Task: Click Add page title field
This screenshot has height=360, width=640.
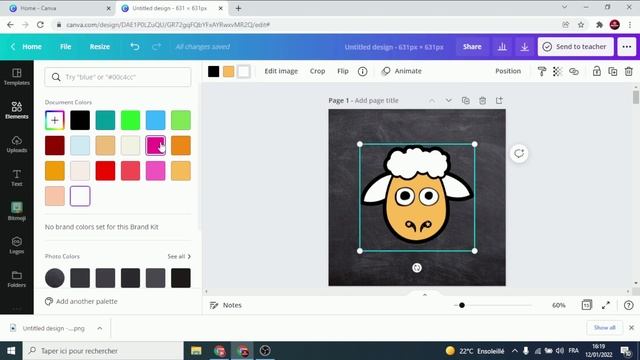Action: click(376, 100)
